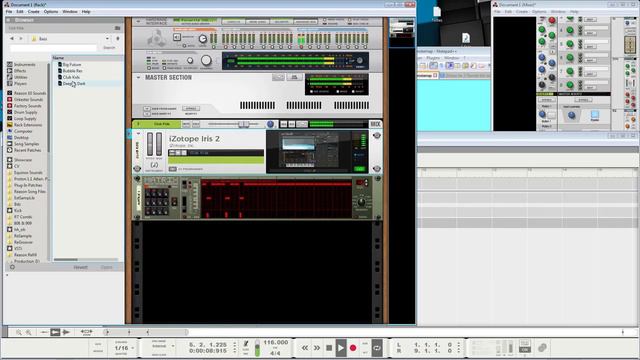Screen dimensions: 640x360
Task: Open the Help menu
Action: (86, 12)
